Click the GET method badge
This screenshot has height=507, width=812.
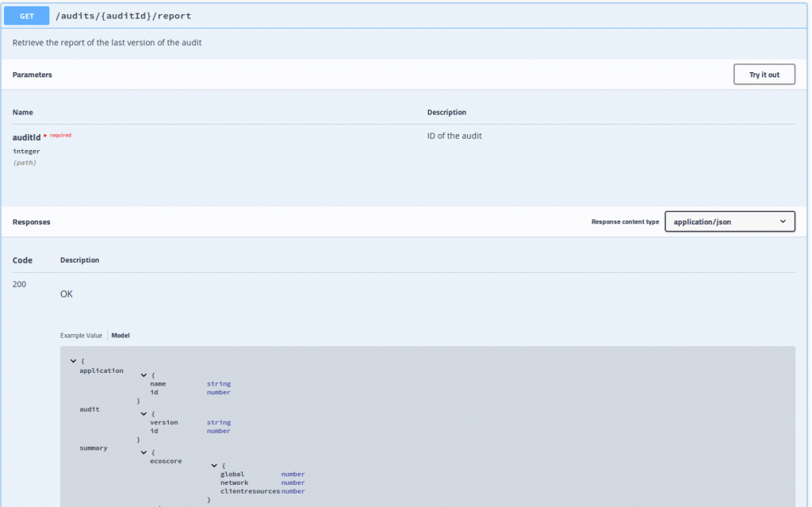pyautogui.click(x=26, y=16)
